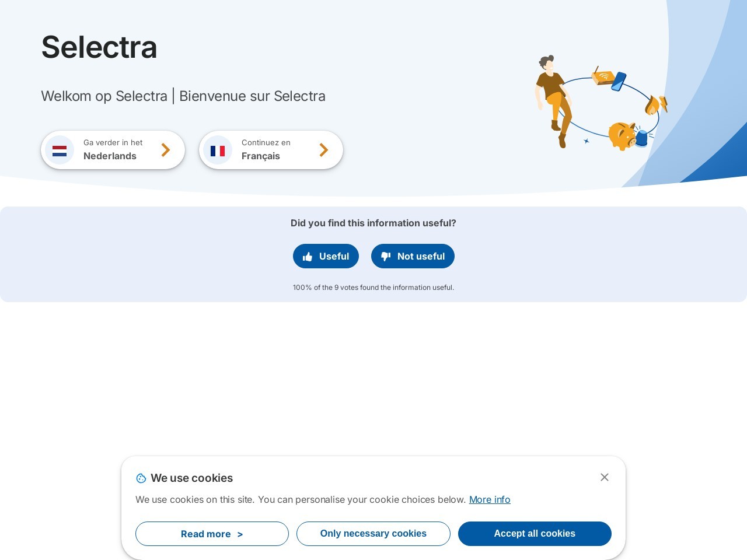The width and height of the screenshot is (747, 560).
Task: Click the thumbs down icon
Action: 386,257
